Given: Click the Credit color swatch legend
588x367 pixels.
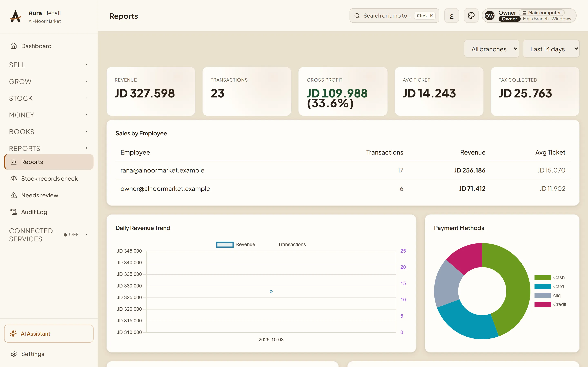Looking at the screenshot, I should pyautogui.click(x=542, y=304).
